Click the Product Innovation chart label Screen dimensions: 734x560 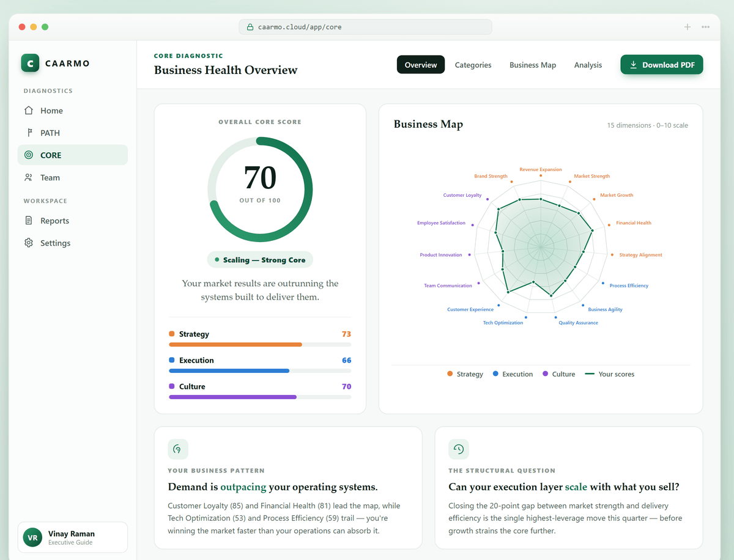pyautogui.click(x=441, y=255)
